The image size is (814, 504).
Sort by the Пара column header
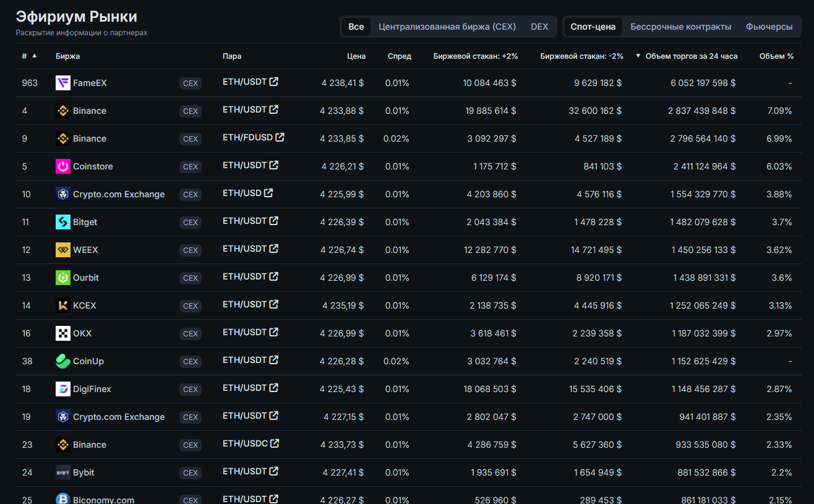pos(232,56)
